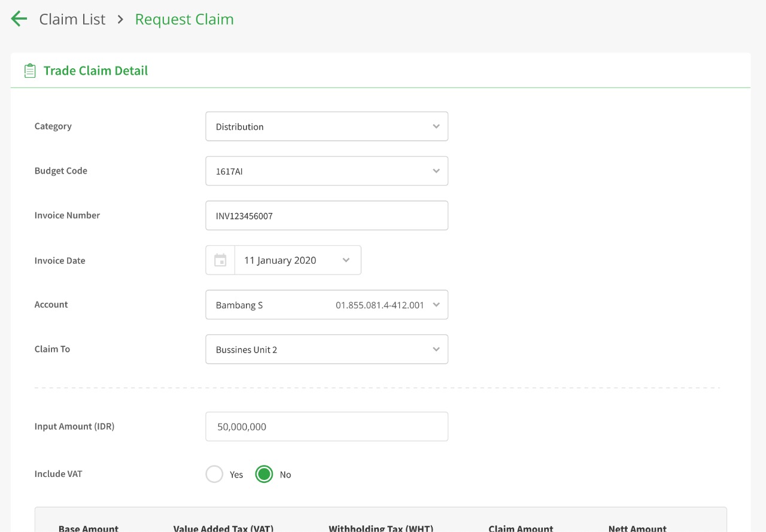Click the Base Amount column header

coord(89,528)
